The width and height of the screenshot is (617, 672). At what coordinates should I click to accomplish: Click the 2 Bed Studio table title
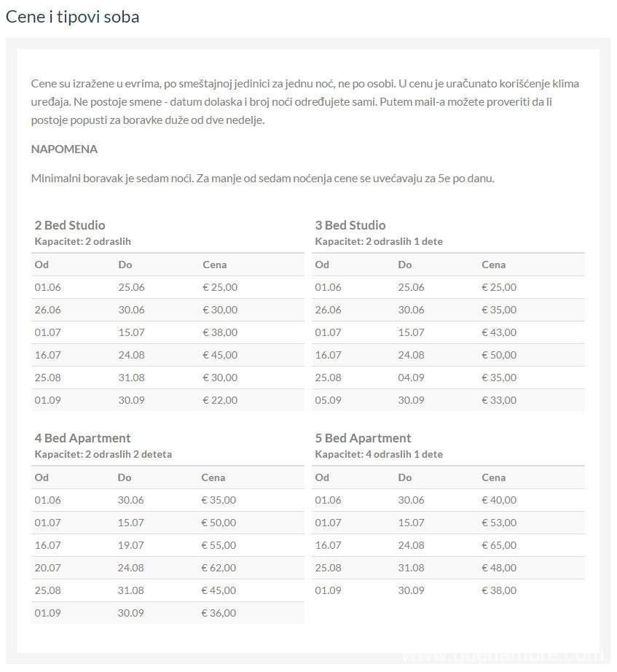70,225
